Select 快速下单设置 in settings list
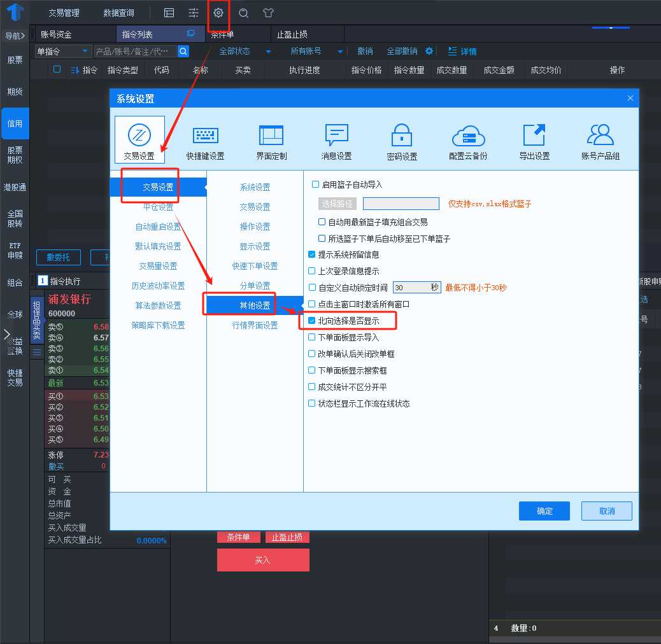 click(255, 266)
